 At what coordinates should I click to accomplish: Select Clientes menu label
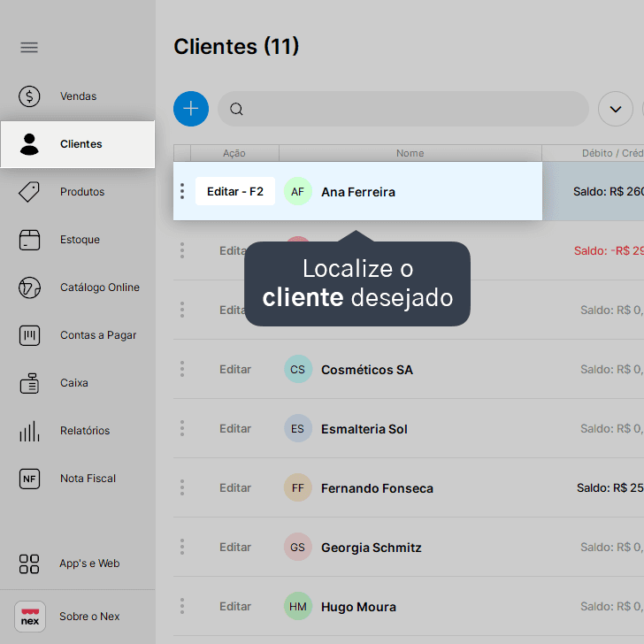tap(80, 144)
